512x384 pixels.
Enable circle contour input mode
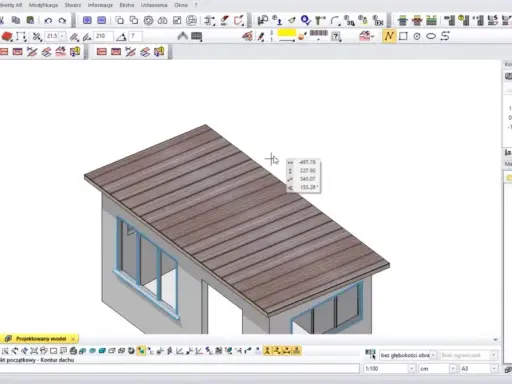click(x=417, y=36)
